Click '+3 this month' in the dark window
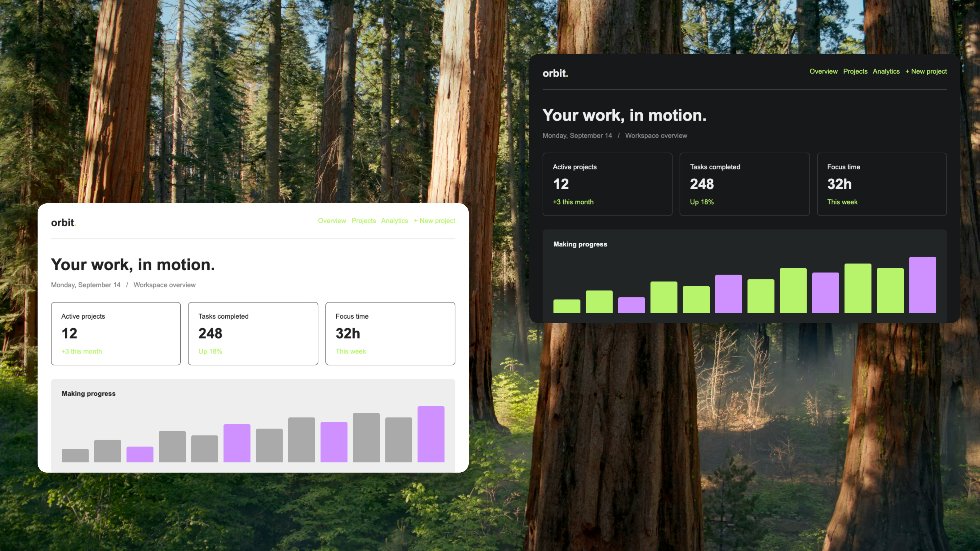The width and height of the screenshot is (980, 551). pos(573,202)
